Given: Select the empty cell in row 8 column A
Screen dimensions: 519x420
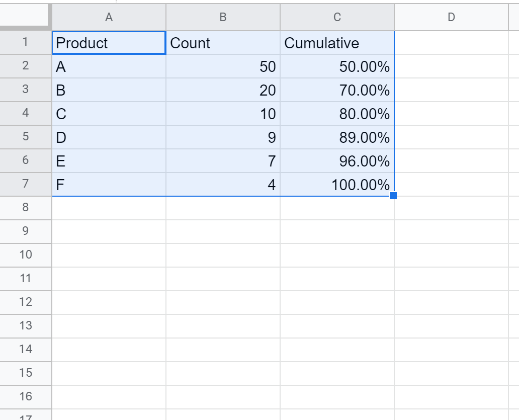Looking at the screenshot, I should tap(109, 208).
